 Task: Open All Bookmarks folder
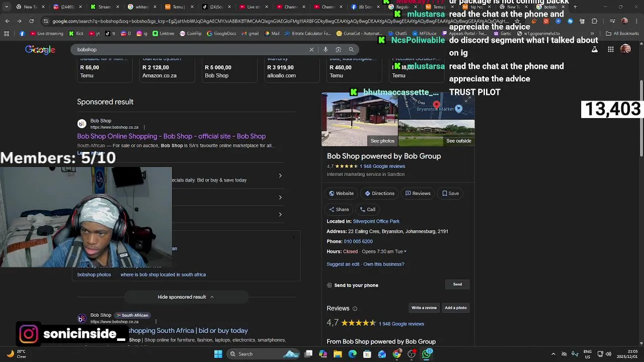622,34
